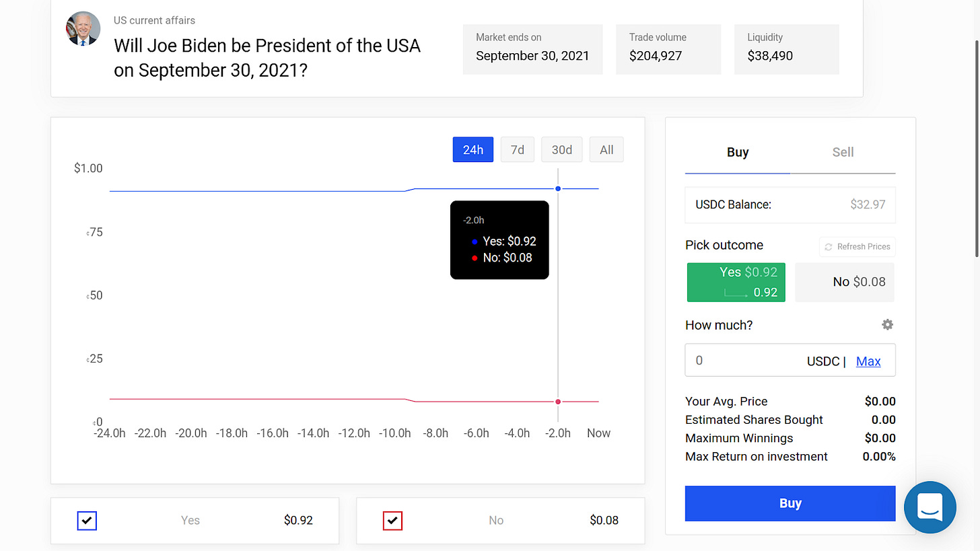Screen dimensions: 980x551
Task: Click Joe Biden market avatar image
Action: pos(83,28)
